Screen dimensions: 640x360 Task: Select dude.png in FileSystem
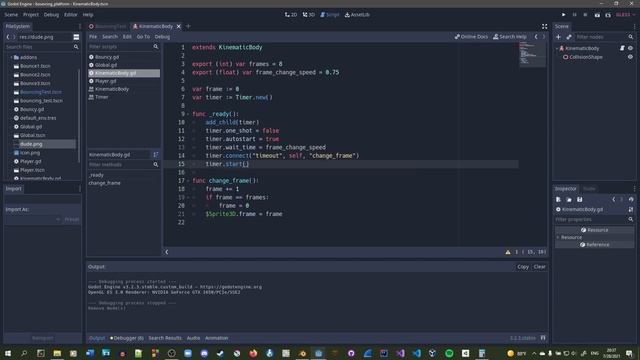point(31,144)
